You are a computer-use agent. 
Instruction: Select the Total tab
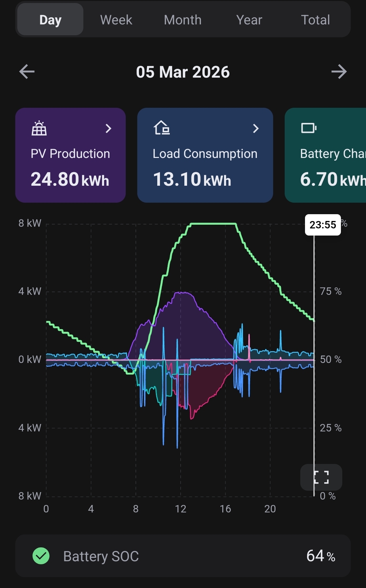(315, 20)
